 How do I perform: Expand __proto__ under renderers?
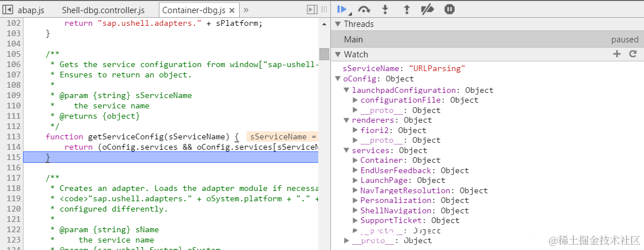(x=356, y=140)
